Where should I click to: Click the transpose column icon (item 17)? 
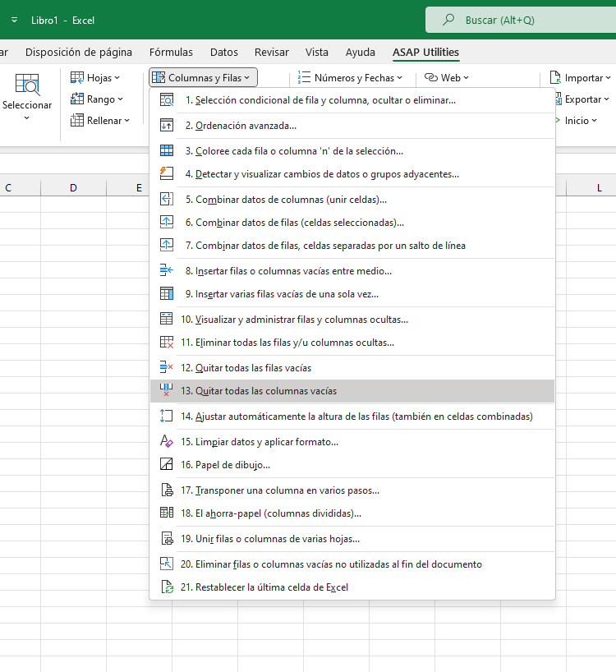pyautogui.click(x=166, y=490)
